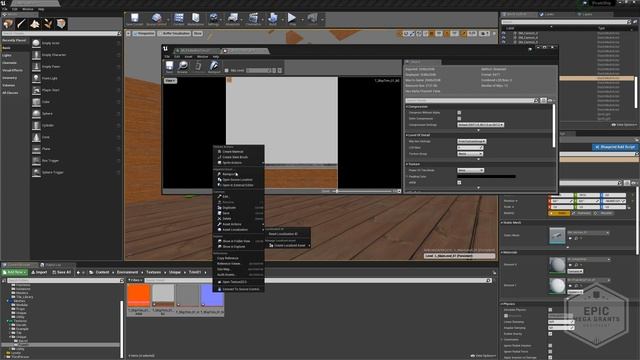Open Add New dropdown in Content Browser
Screen dimensions: 640x360
[x=15, y=272]
